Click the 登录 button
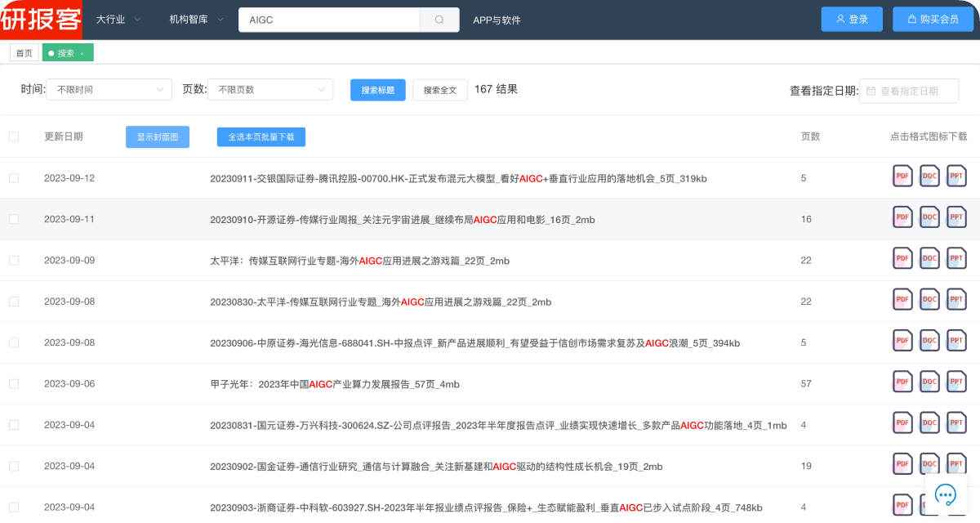 [x=852, y=19]
